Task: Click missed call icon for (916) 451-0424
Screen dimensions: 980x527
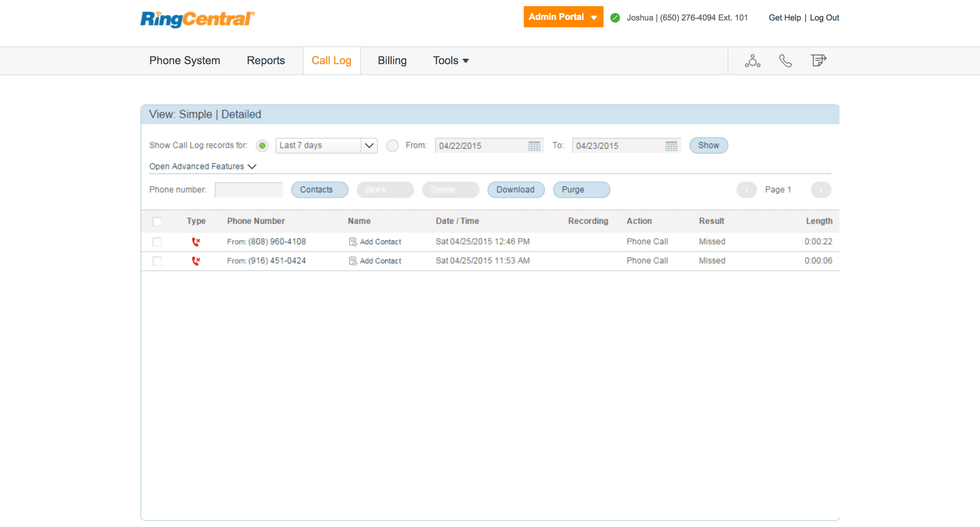Action: click(196, 261)
